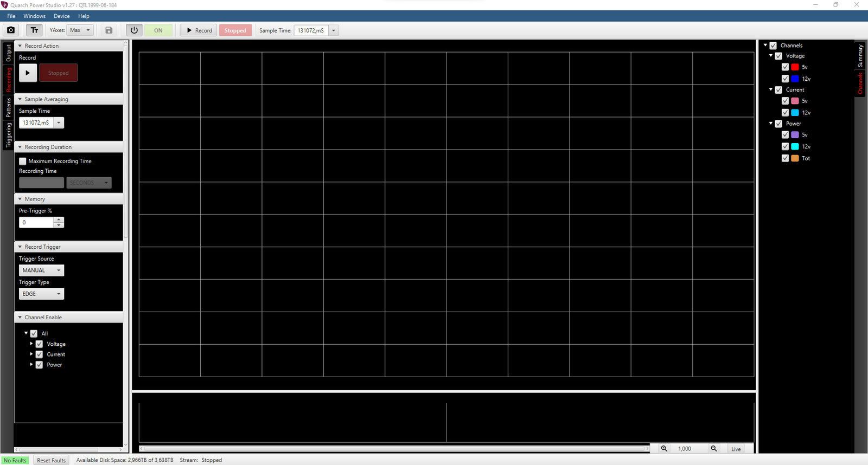Viewport: 868px width, 465px height.
Task: Uncheck the Tot power channel checkbox
Action: click(785, 158)
